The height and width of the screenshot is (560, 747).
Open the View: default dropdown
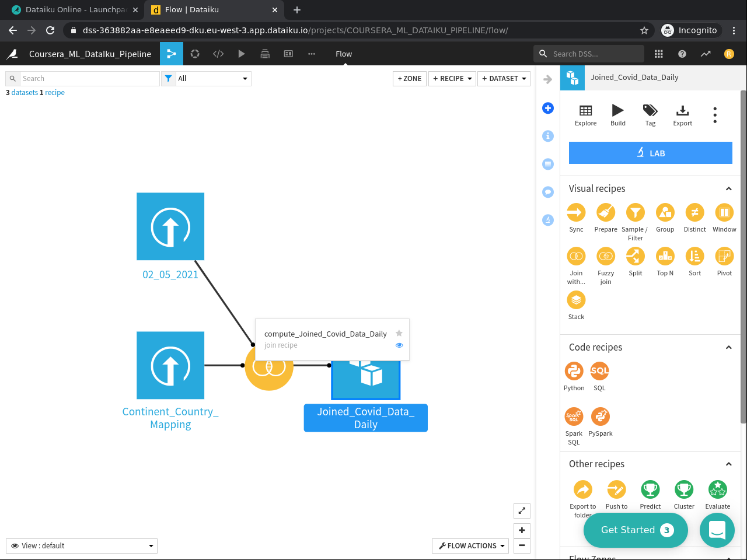tap(82, 546)
